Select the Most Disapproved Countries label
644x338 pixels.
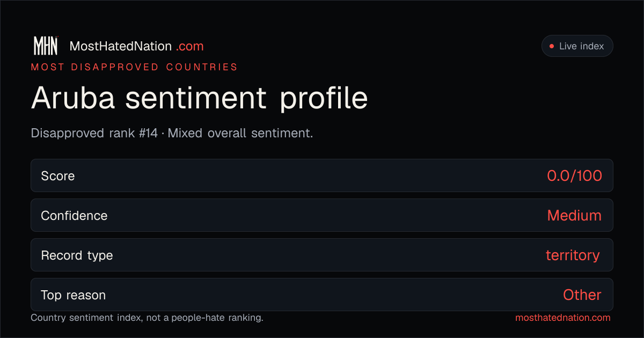click(x=134, y=67)
